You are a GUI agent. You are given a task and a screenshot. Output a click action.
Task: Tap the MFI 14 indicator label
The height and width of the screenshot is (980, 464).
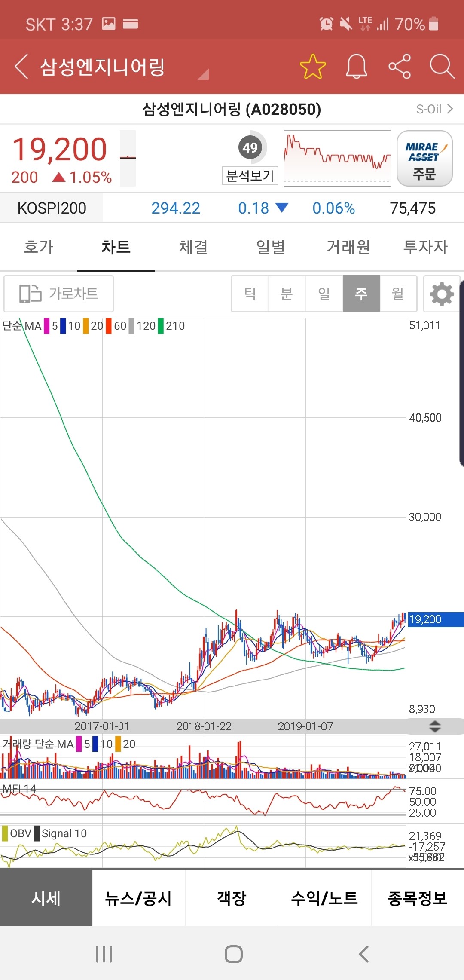point(19,789)
